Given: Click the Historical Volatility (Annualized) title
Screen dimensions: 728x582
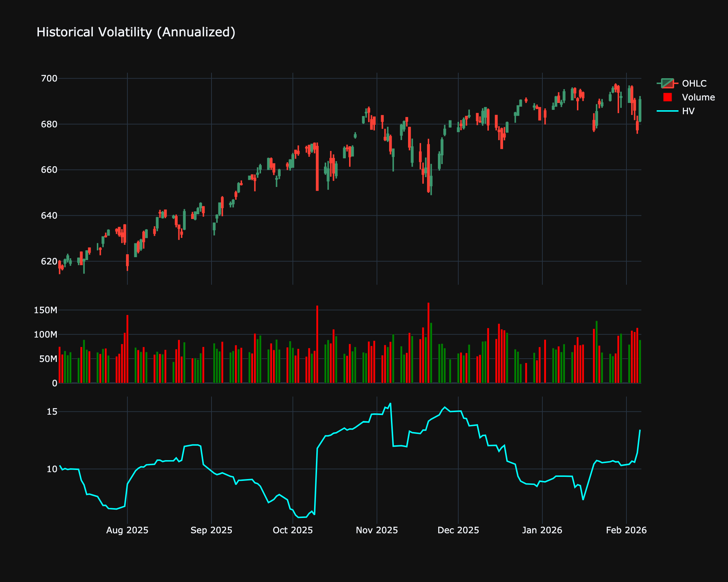Looking at the screenshot, I should [x=135, y=32].
